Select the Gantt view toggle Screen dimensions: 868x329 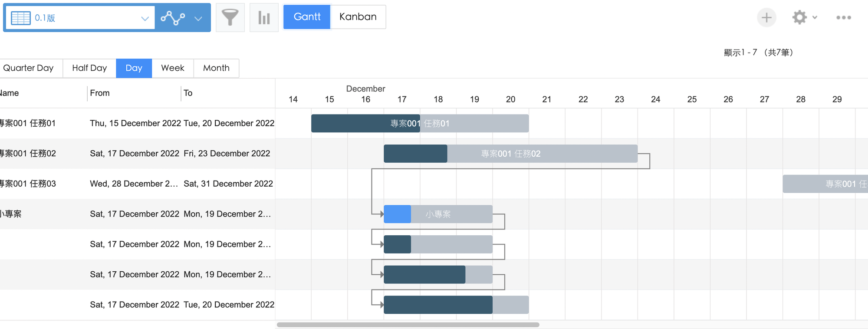(307, 17)
